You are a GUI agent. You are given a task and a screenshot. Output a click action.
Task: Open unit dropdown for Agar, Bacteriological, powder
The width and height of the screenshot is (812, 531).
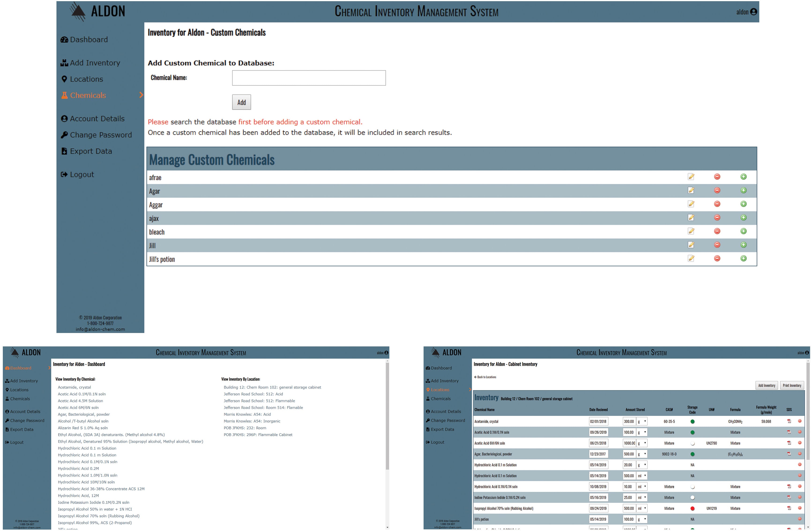(x=642, y=454)
